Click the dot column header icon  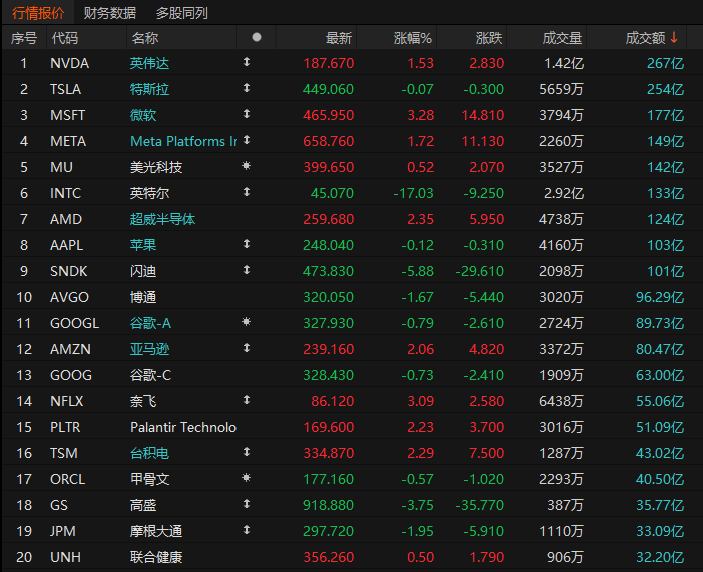pos(257,37)
